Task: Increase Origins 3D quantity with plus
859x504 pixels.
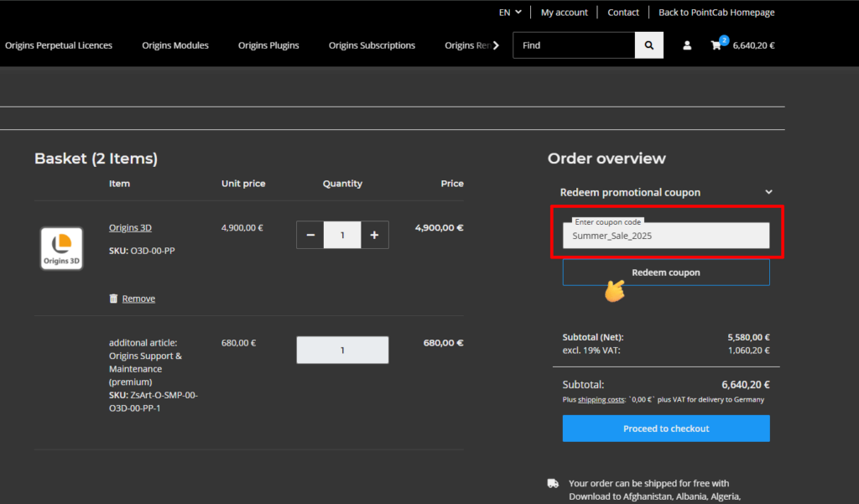Action: coord(375,235)
